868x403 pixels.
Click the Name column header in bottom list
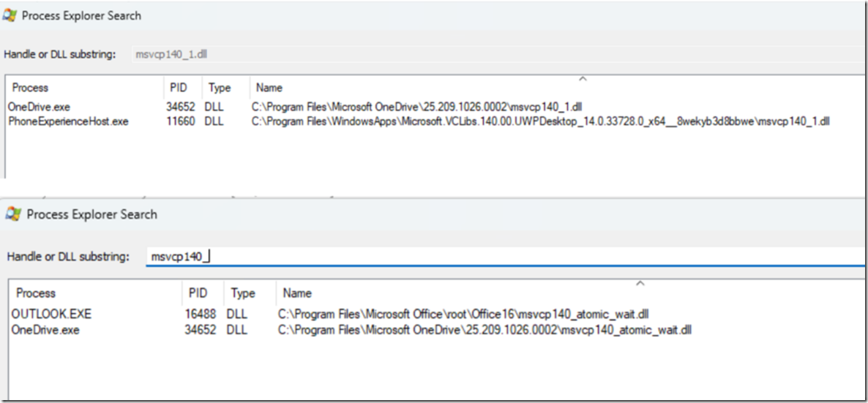(x=297, y=293)
